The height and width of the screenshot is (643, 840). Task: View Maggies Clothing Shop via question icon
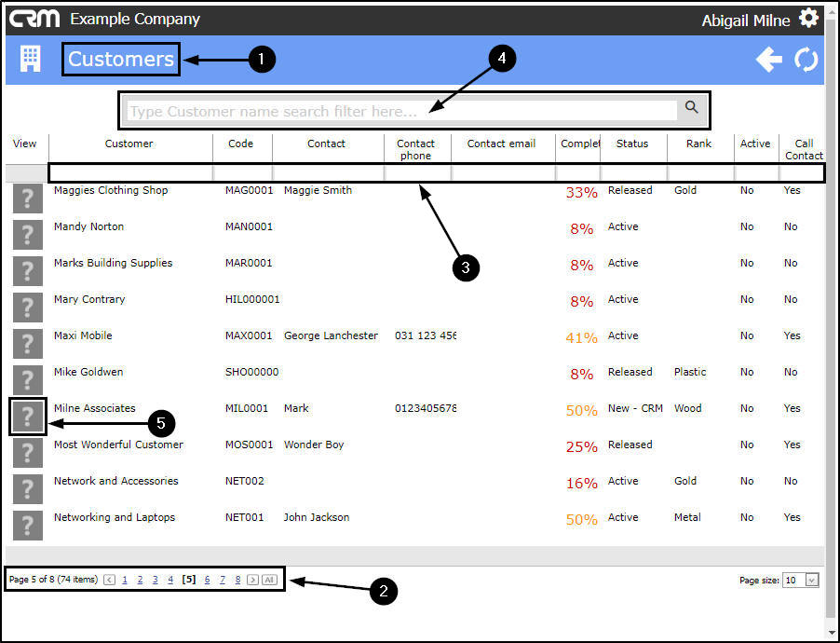click(x=27, y=198)
